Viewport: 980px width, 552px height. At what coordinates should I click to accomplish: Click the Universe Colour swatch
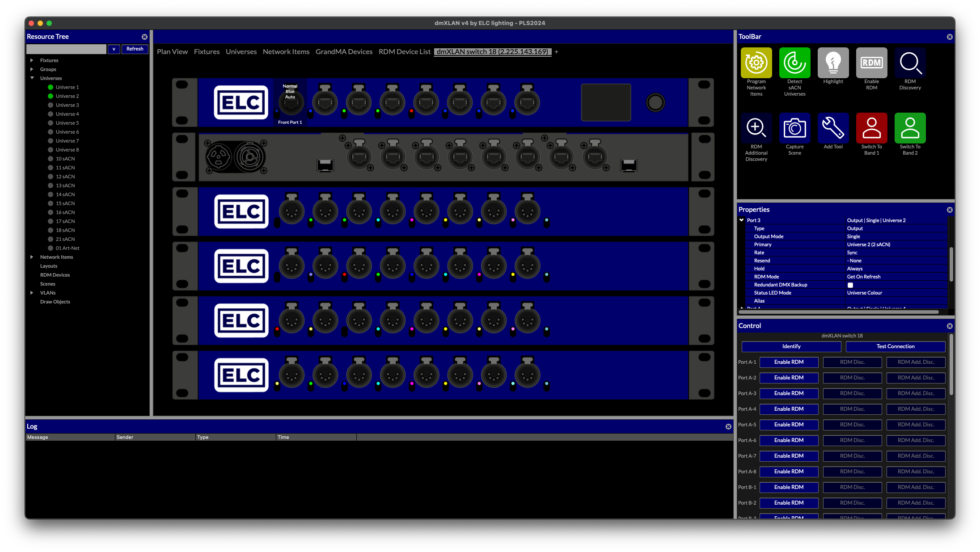point(864,293)
